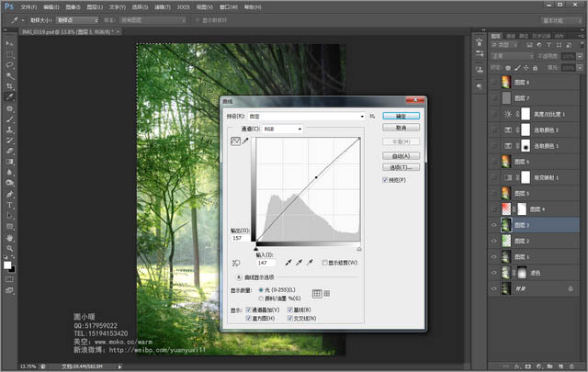Image resolution: width=588 pixels, height=372 pixels.
Task: Uncheck the 预览(P) preview checkbox
Action: 385,180
